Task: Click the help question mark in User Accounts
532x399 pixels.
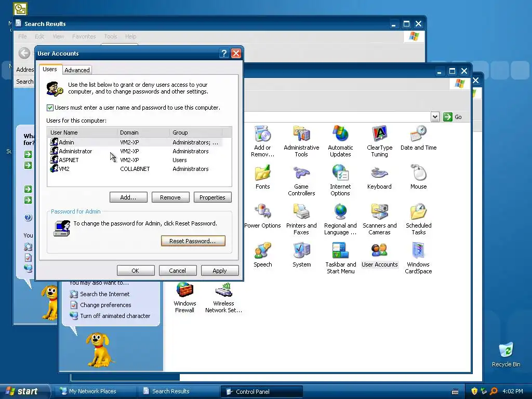Action: tap(223, 54)
